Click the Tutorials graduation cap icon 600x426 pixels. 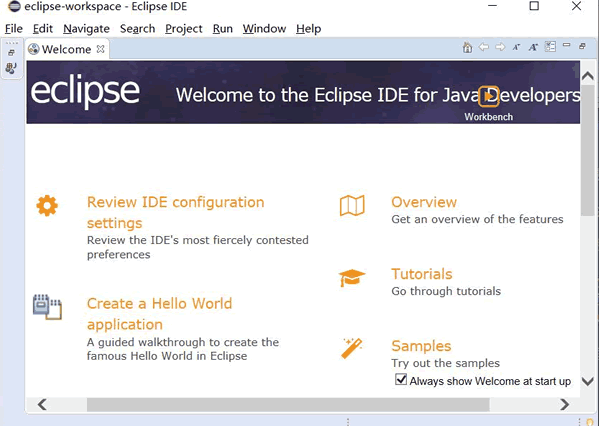352,278
